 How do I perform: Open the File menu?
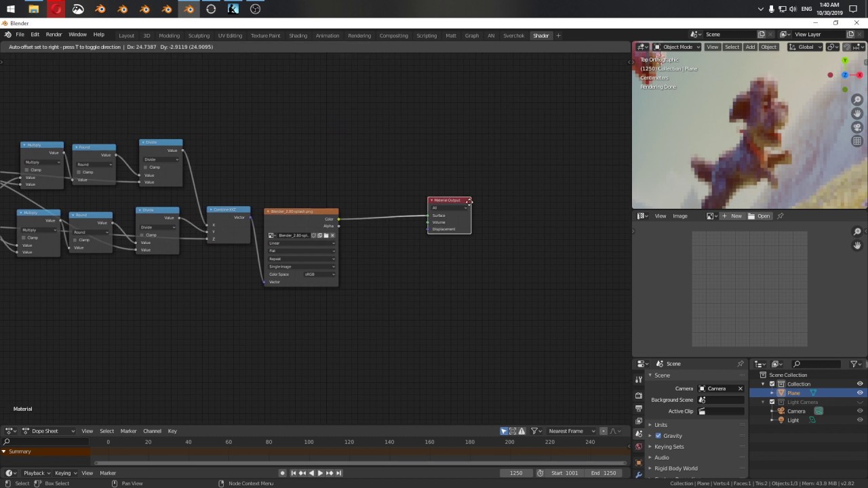[20, 35]
